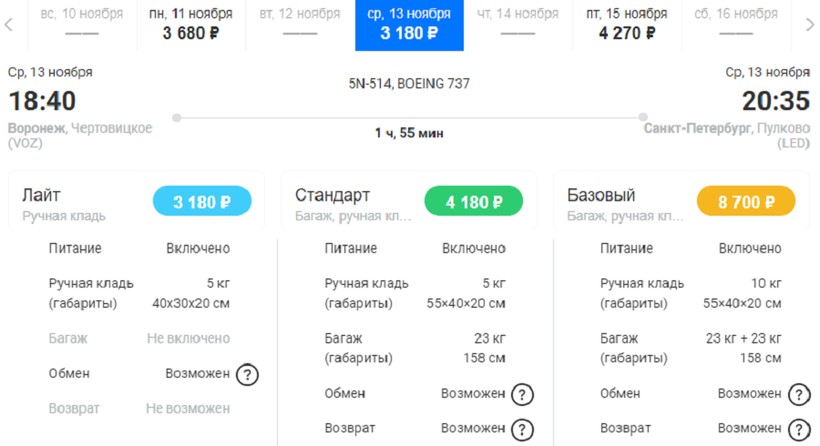Select Monday 11 November date tab

(x=190, y=24)
